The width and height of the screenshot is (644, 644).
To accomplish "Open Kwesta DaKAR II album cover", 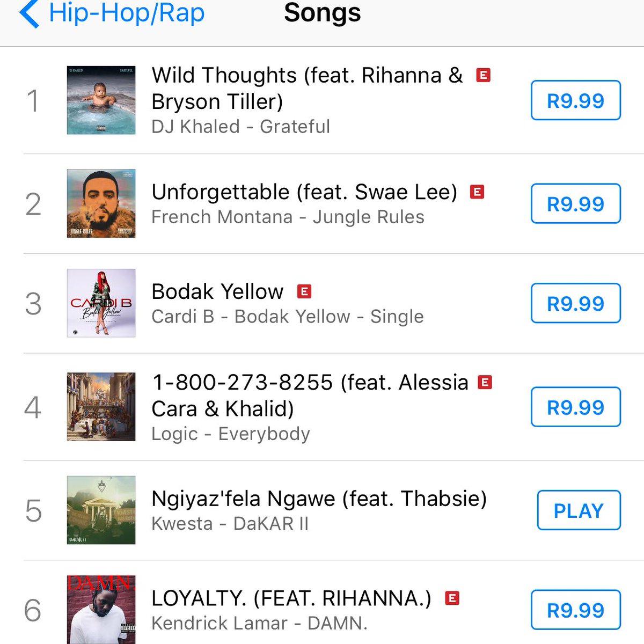I will (x=101, y=510).
